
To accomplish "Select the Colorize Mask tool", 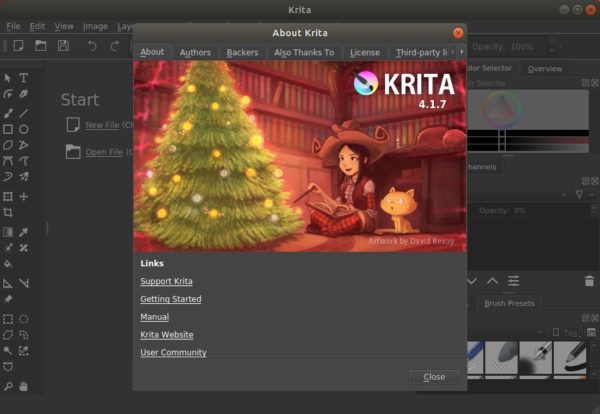I will point(8,248).
